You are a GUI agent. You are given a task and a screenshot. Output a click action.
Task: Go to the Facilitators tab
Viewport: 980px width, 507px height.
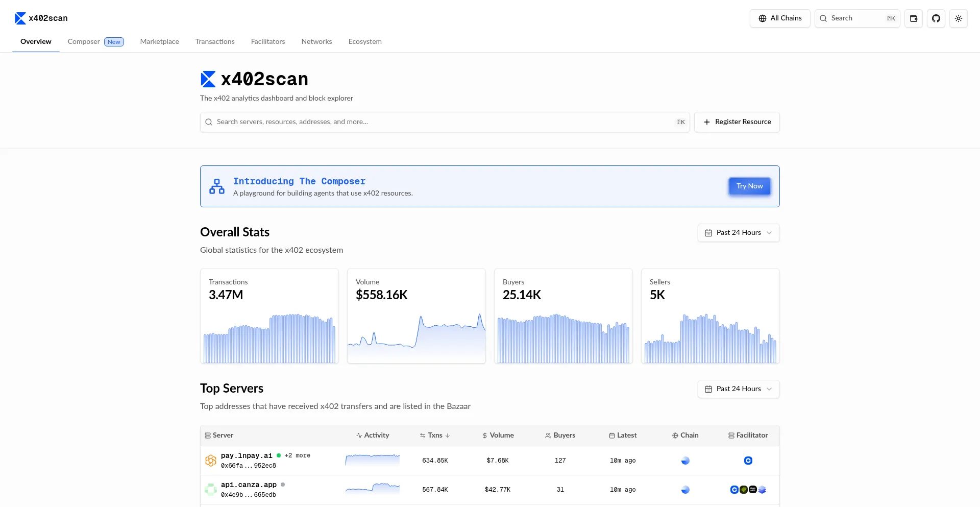pos(267,42)
